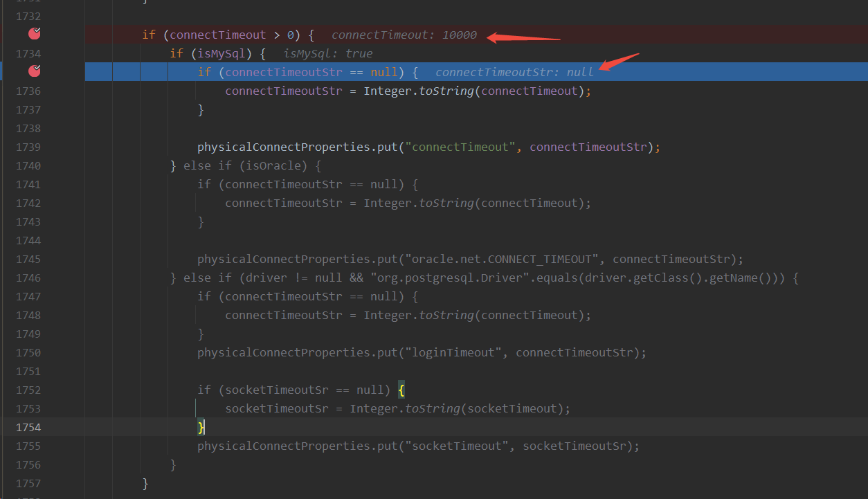Click the closing brace on line 1757

coord(145,483)
